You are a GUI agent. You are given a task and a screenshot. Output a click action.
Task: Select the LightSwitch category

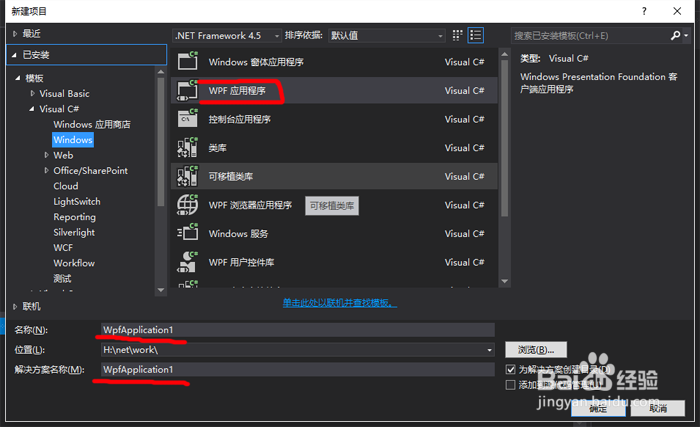pyautogui.click(x=77, y=201)
